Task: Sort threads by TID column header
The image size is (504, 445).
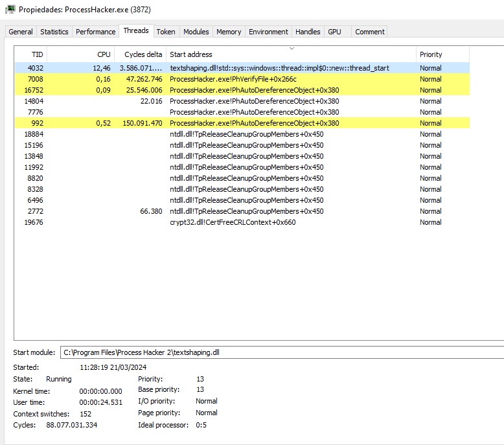Action: pos(31,54)
